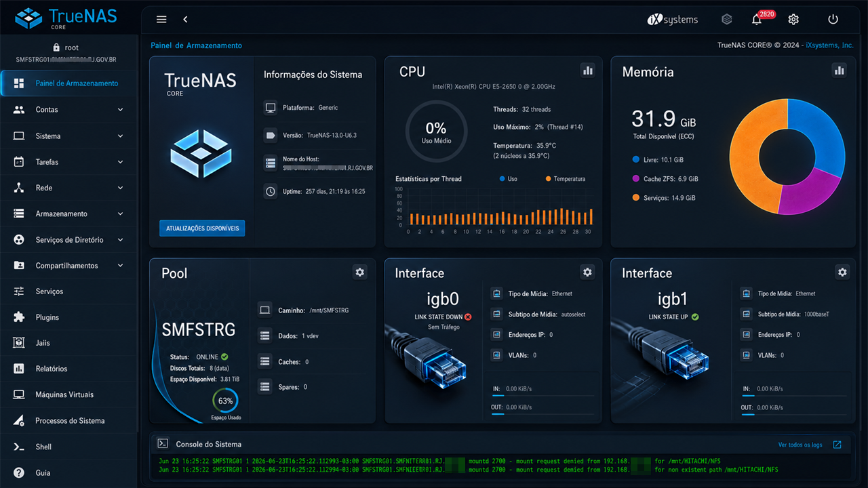
Task: Click the back chevron in top bar
Action: pos(185,20)
